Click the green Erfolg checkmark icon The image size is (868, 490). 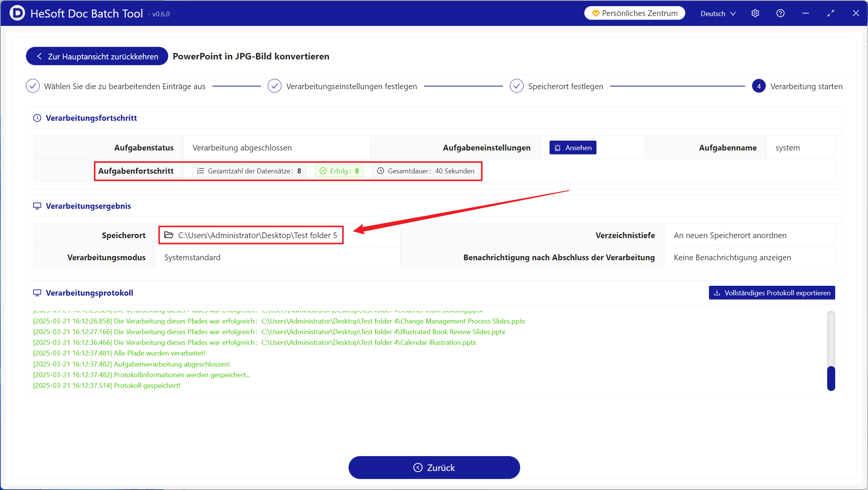(323, 171)
